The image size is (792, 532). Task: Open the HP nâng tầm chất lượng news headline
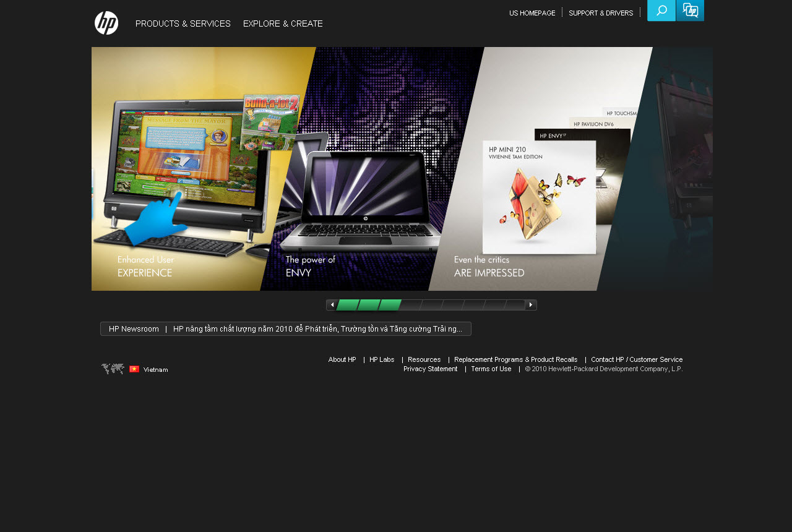tap(317, 329)
